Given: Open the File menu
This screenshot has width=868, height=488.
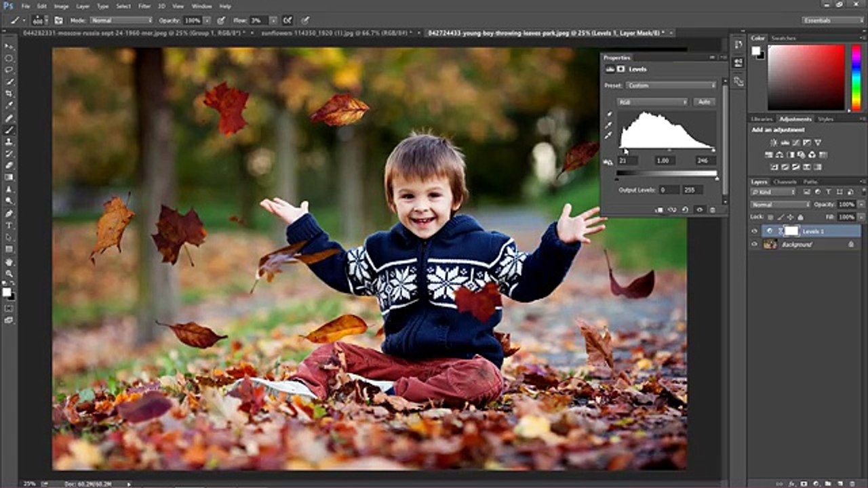Looking at the screenshot, I should click(25, 6).
